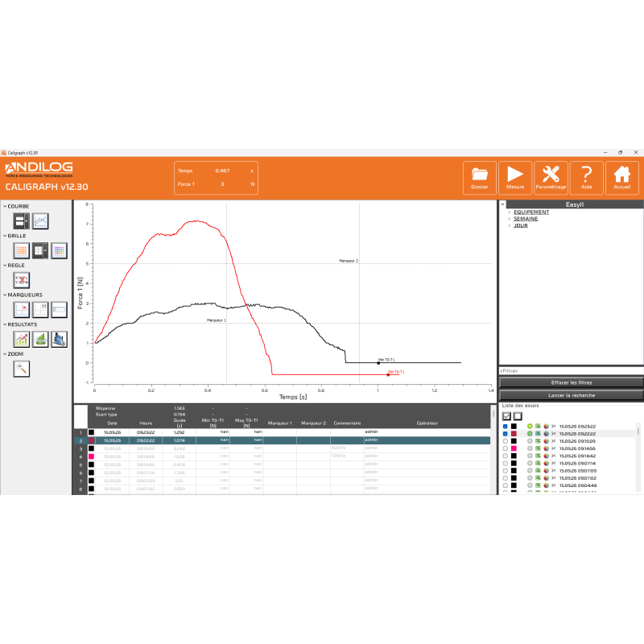Uncheck the 09:23:22 test checkbox
Screen dimensions: 644x644
(x=506, y=427)
